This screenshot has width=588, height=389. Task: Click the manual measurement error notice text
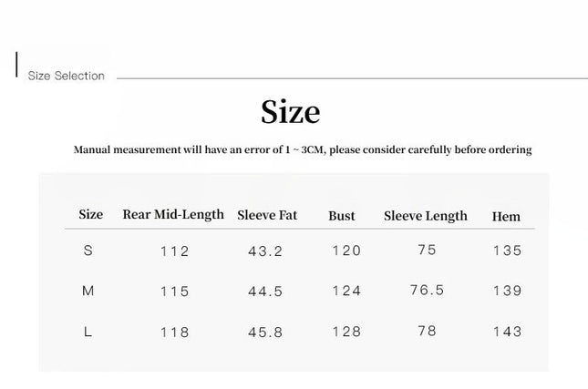[303, 149]
